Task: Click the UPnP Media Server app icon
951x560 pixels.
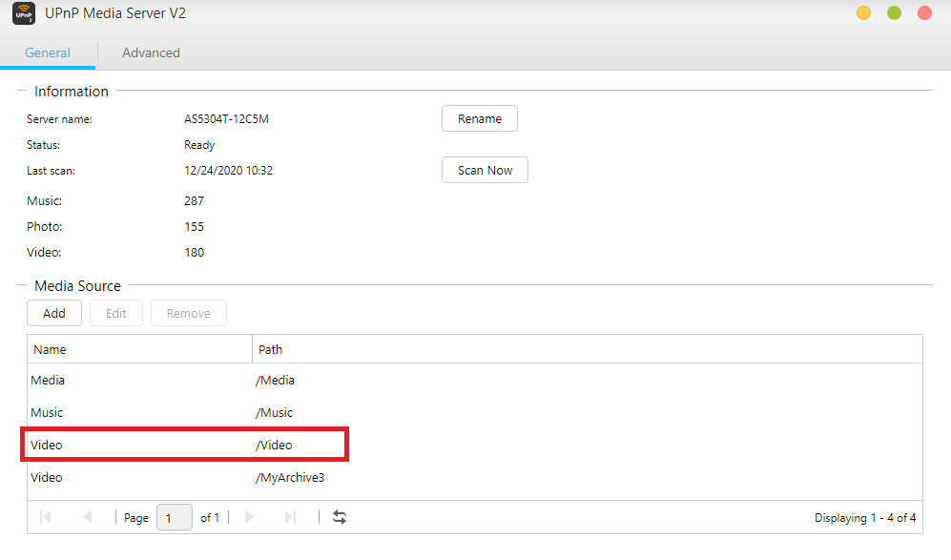Action: 23,13
